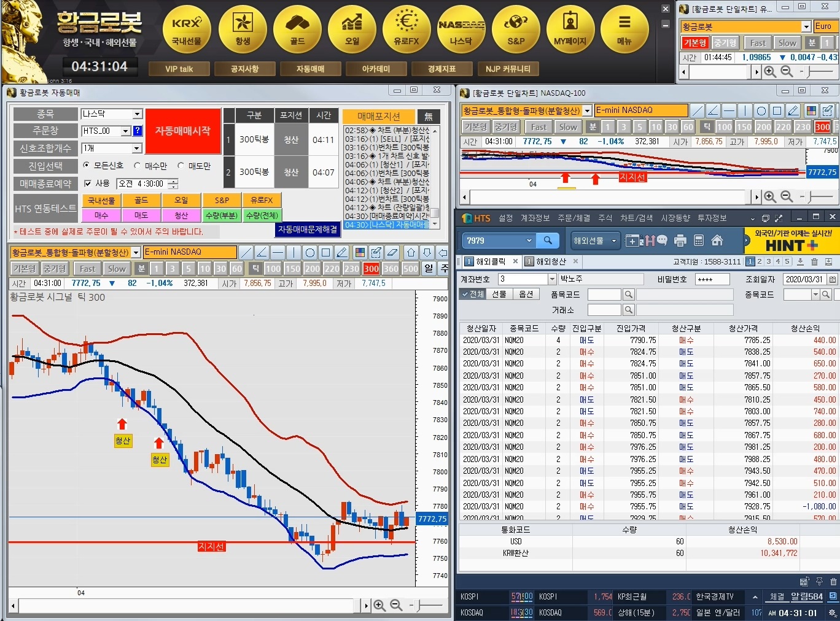Click the 공지사항 button

click(x=244, y=69)
